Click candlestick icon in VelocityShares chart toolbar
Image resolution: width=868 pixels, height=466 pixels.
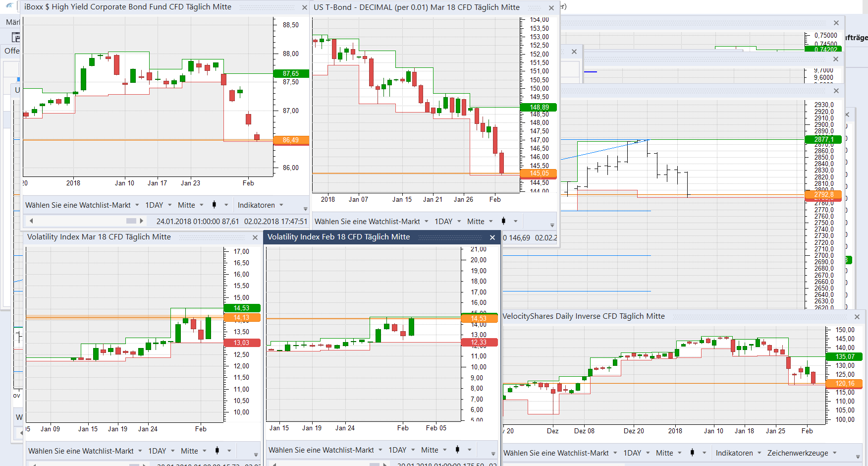[692, 453]
